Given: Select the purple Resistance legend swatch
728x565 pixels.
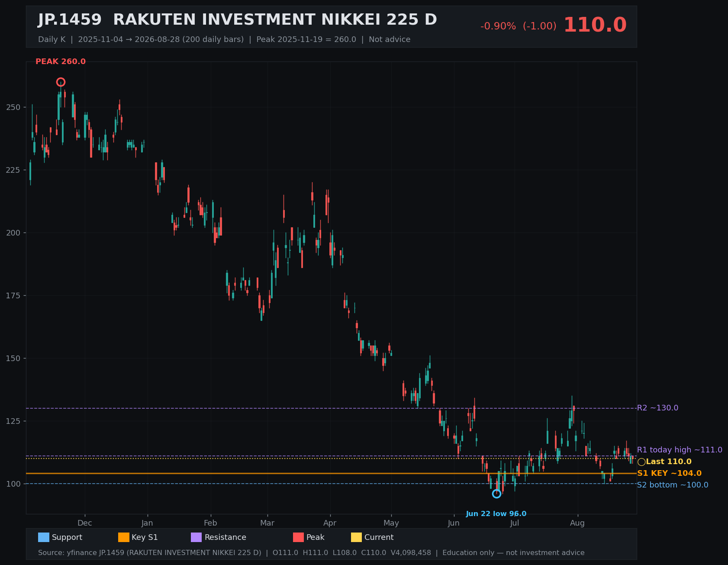Looking at the screenshot, I should click(196, 537).
